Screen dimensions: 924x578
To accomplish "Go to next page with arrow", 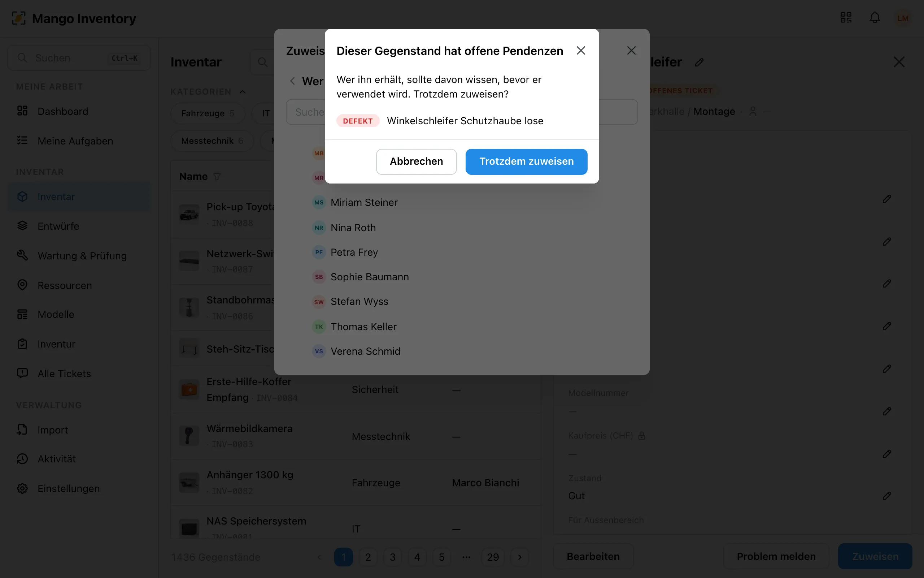I will tap(520, 557).
